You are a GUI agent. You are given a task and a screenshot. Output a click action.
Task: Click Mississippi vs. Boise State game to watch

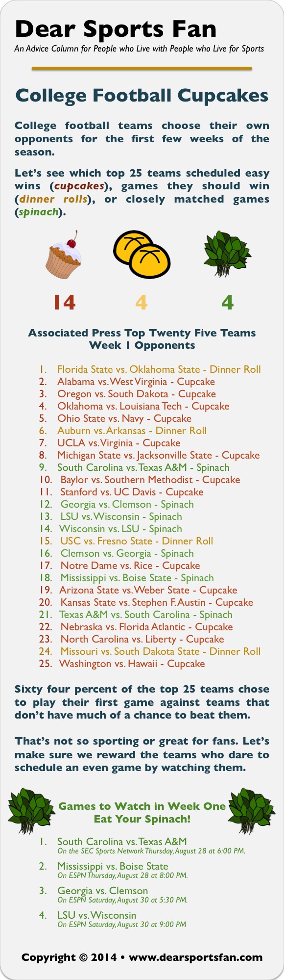point(113,866)
